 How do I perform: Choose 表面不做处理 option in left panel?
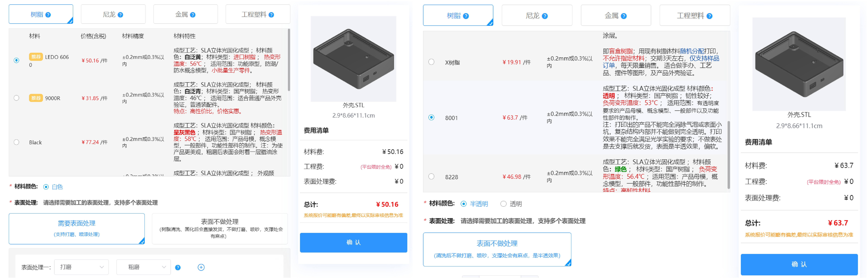[220, 229]
